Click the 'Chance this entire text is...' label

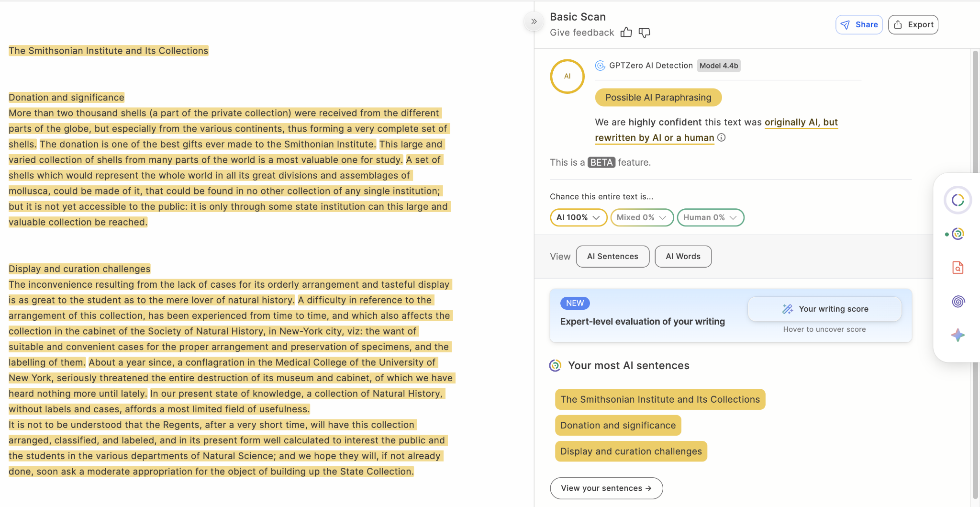pyautogui.click(x=601, y=197)
